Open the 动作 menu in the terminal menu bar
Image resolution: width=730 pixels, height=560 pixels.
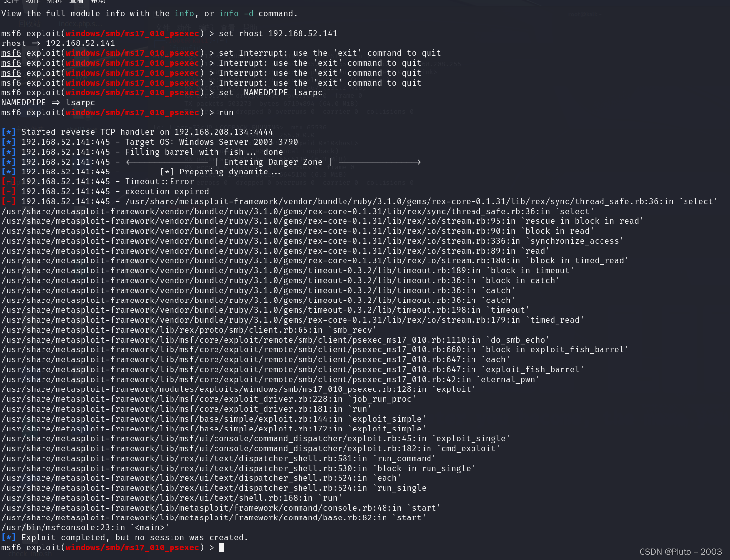coord(33,1)
